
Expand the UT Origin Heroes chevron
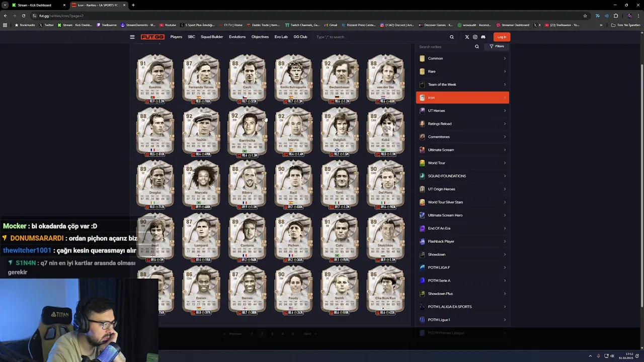coord(505,189)
